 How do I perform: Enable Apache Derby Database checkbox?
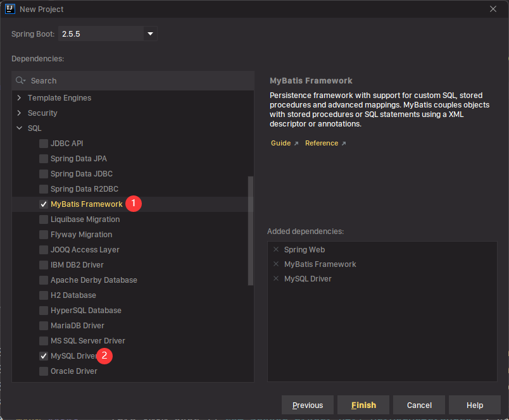[x=44, y=280]
